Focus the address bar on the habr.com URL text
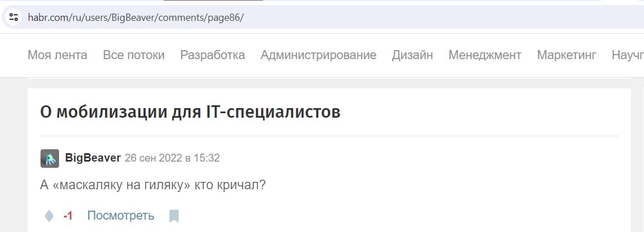This screenshot has height=232, width=644. click(x=136, y=17)
